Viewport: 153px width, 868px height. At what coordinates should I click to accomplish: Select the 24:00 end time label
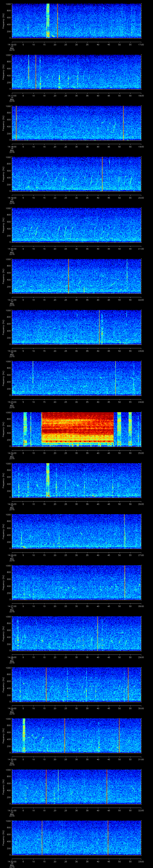pos(141,402)
